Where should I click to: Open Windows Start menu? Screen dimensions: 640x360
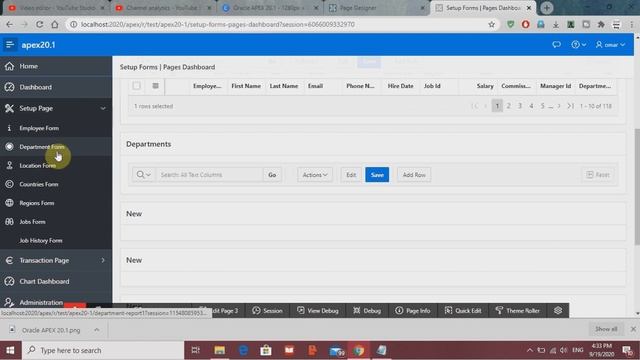coord(10,350)
